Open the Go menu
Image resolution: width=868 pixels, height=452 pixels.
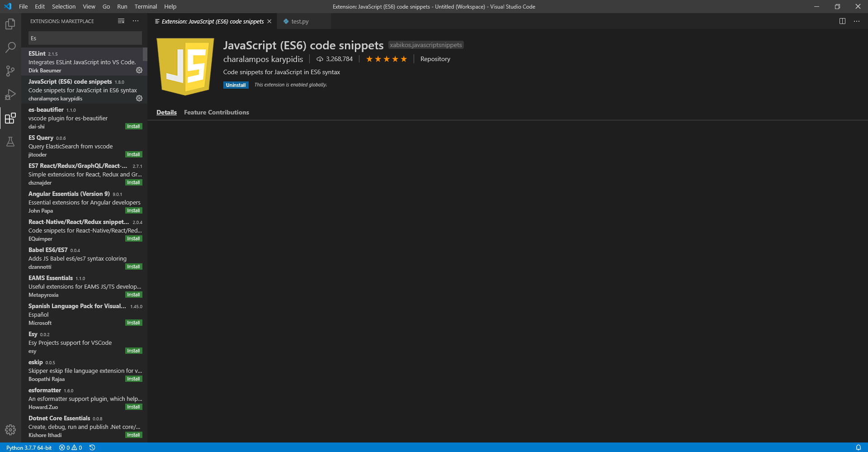(106, 6)
